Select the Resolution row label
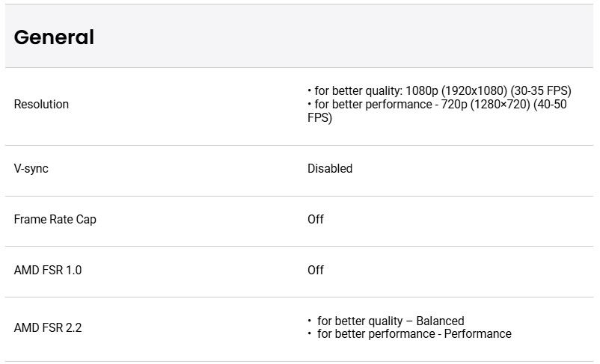600x364 pixels. point(41,104)
